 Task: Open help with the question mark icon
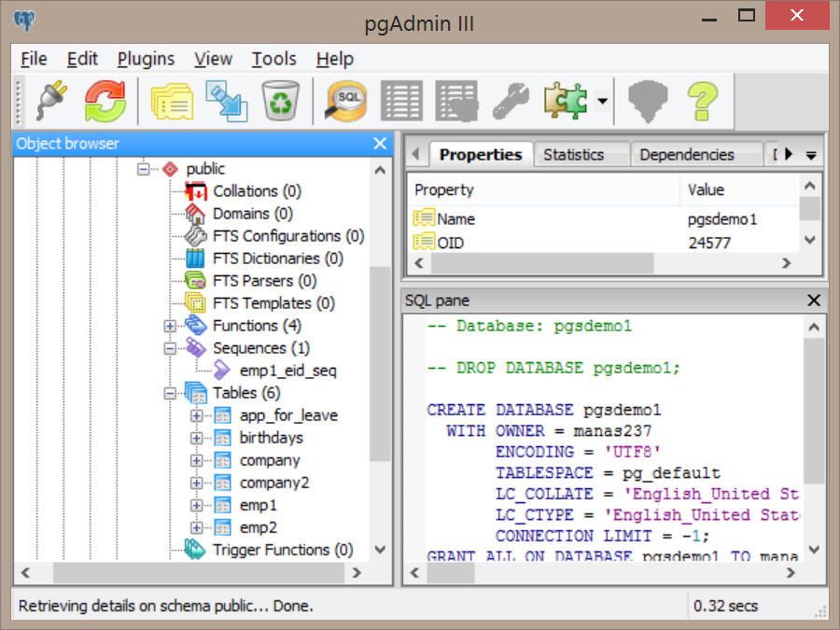pos(703,101)
